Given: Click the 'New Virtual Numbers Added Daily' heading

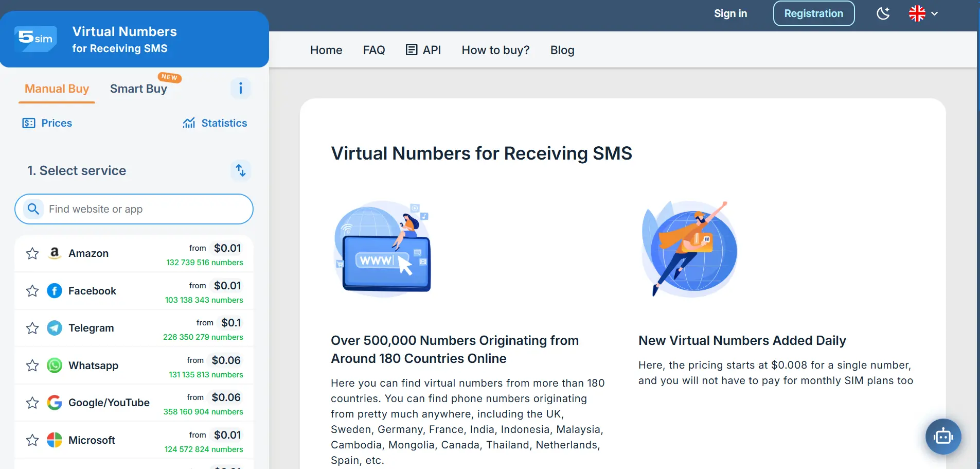Looking at the screenshot, I should tap(742, 340).
